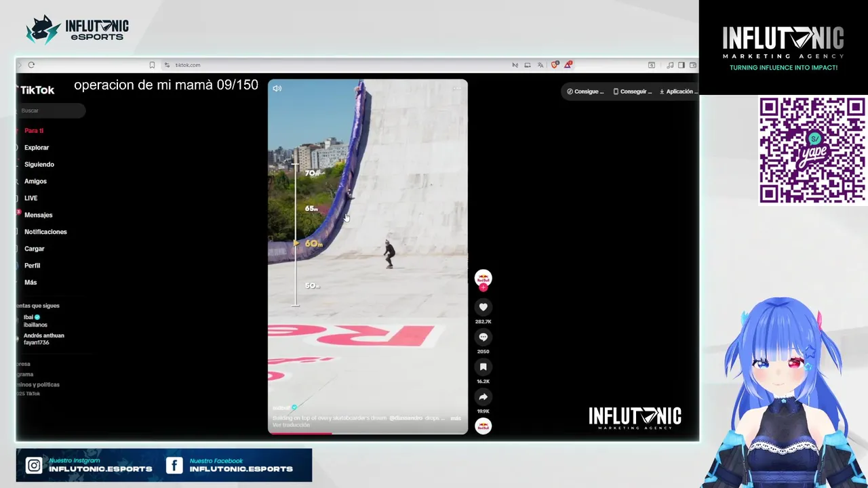Open Brave Shields icon in address bar
Screen dimensions: 868x488
click(x=555, y=65)
